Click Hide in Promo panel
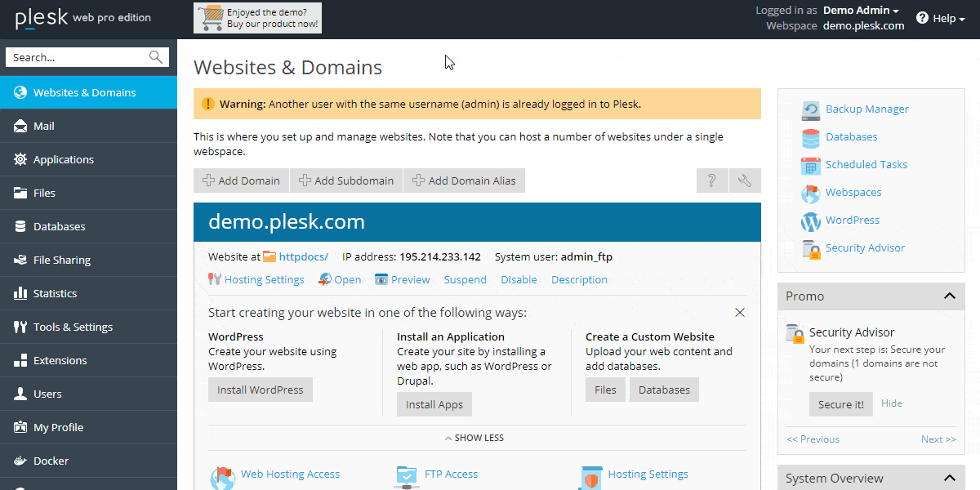Image resolution: width=980 pixels, height=490 pixels. click(x=892, y=403)
